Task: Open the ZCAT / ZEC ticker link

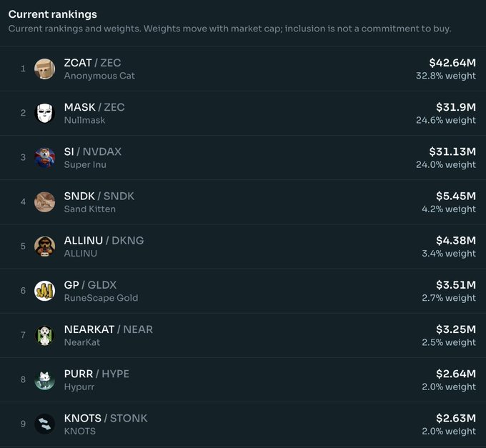Action: [x=92, y=63]
